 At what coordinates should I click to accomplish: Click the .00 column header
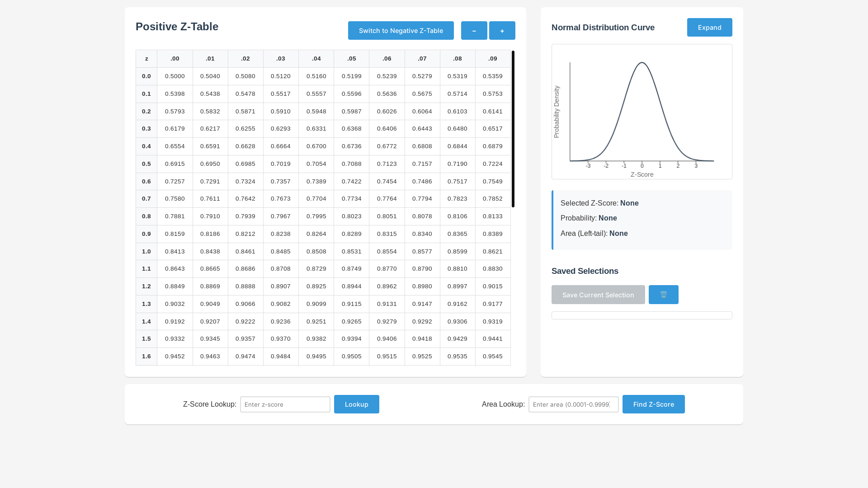coord(175,59)
